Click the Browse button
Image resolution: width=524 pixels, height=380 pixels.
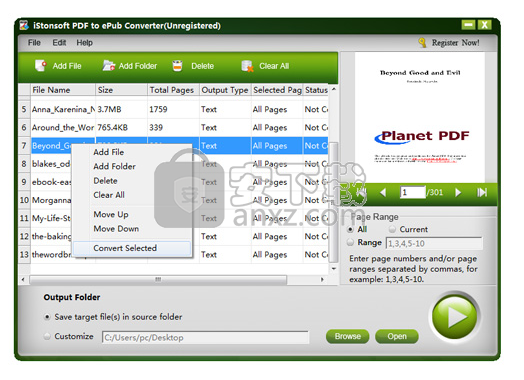pos(348,336)
